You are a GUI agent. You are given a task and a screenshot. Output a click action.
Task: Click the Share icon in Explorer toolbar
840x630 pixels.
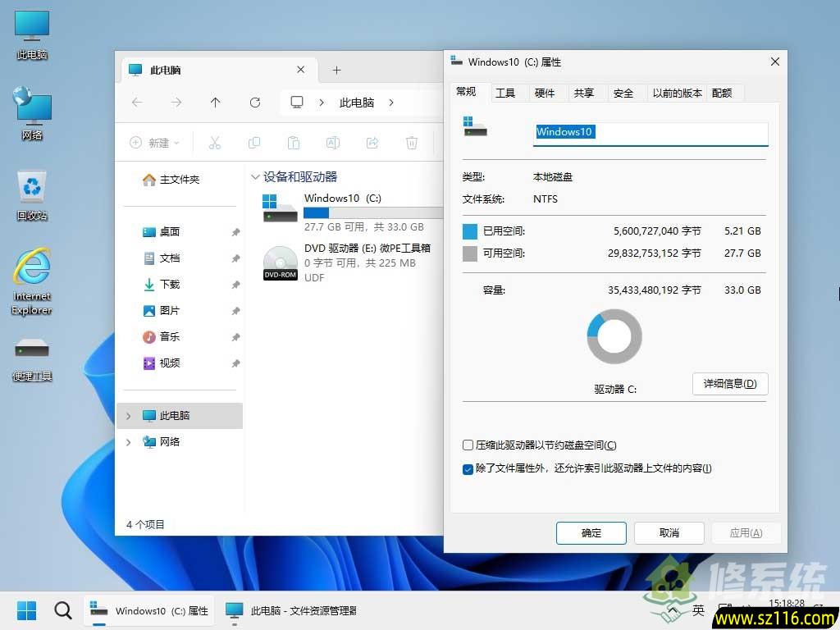point(372,143)
